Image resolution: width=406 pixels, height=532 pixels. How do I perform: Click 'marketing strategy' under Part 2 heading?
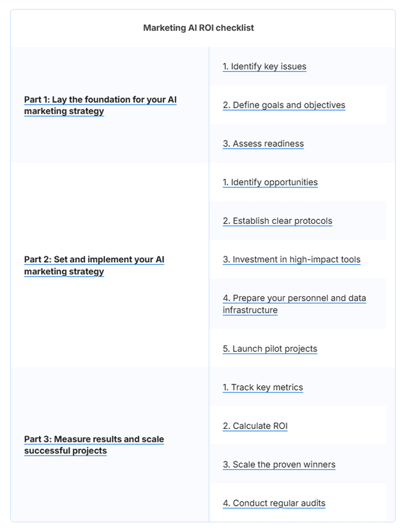click(x=64, y=272)
